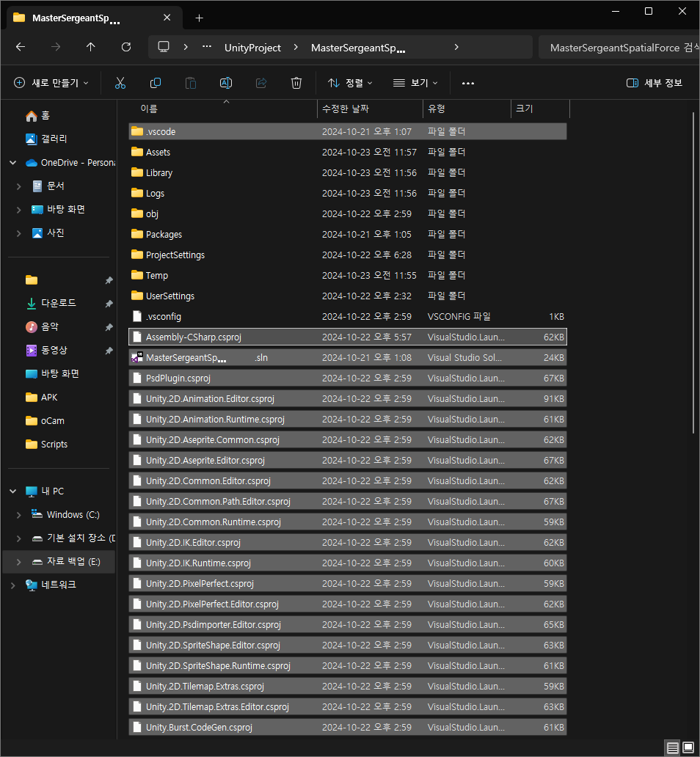Switch to details list view icon

(672, 748)
